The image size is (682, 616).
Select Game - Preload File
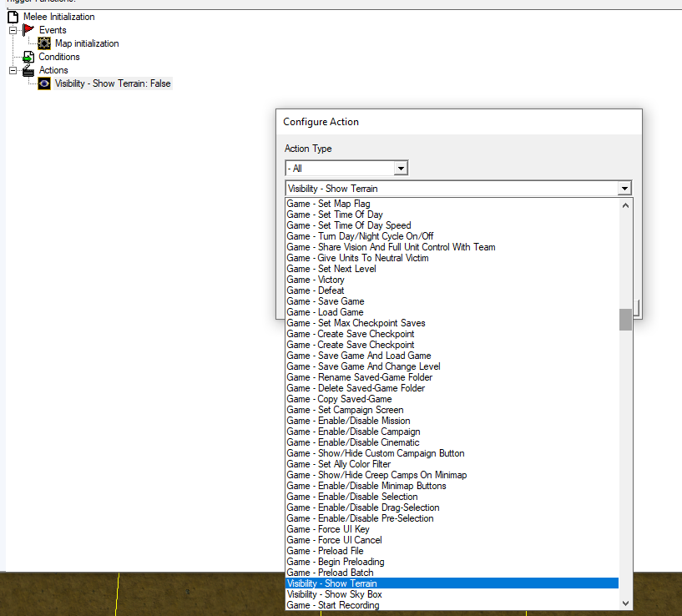(452, 552)
